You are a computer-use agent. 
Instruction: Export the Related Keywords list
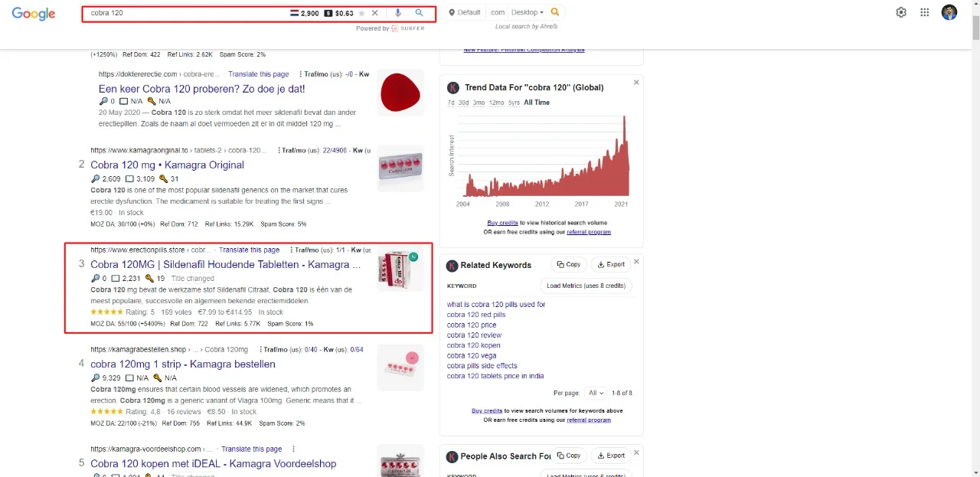tap(611, 265)
